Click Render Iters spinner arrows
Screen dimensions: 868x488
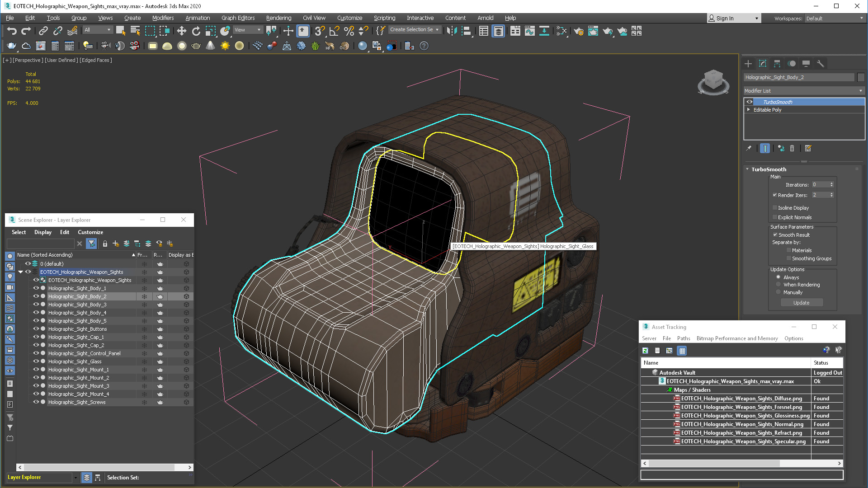831,195
